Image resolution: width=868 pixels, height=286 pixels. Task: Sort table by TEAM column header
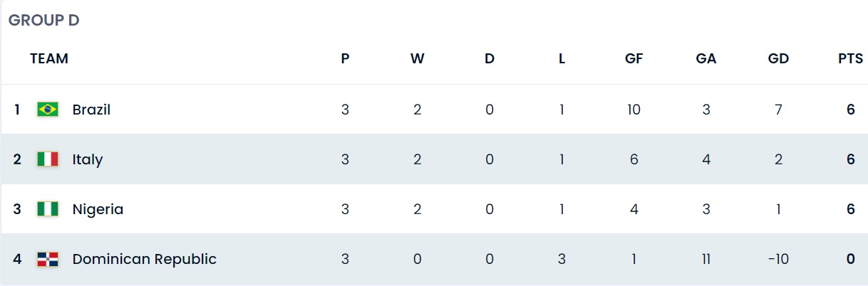pos(49,59)
